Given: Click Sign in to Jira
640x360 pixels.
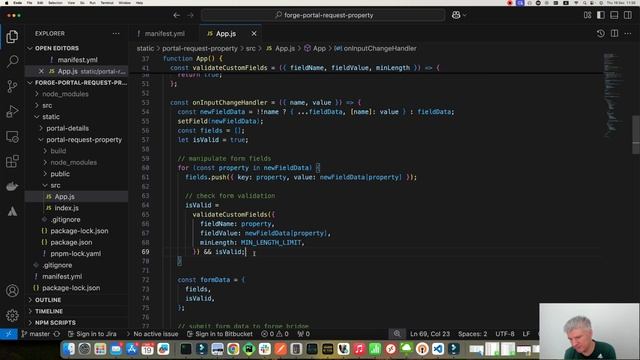Looking at the screenshot, I should click(92, 334).
